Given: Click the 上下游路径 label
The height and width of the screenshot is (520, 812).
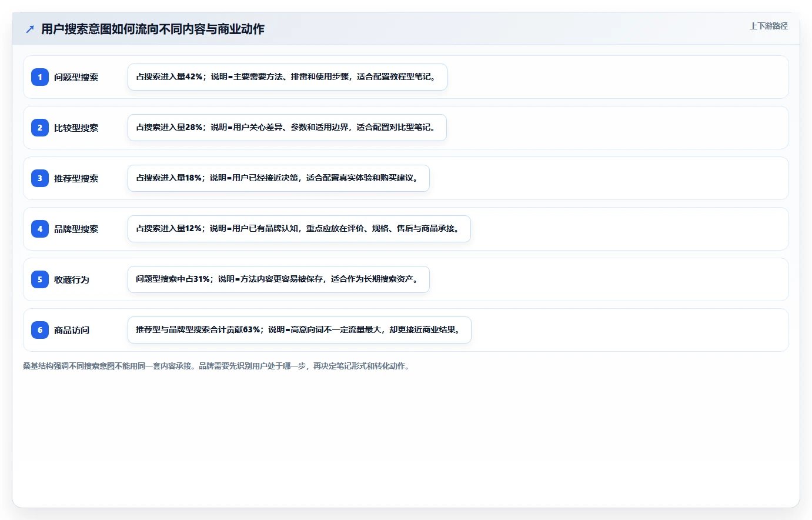Looking at the screenshot, I should [x=768, y=26].
